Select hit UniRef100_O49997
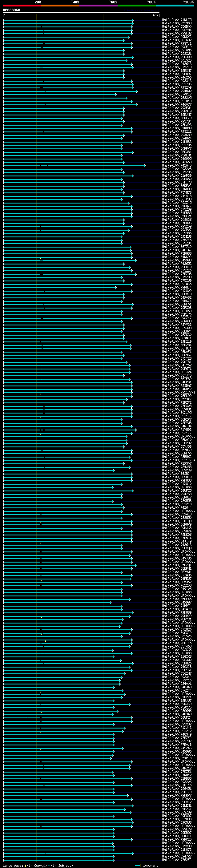The image size is (197, 868). (x=177, y=603)
